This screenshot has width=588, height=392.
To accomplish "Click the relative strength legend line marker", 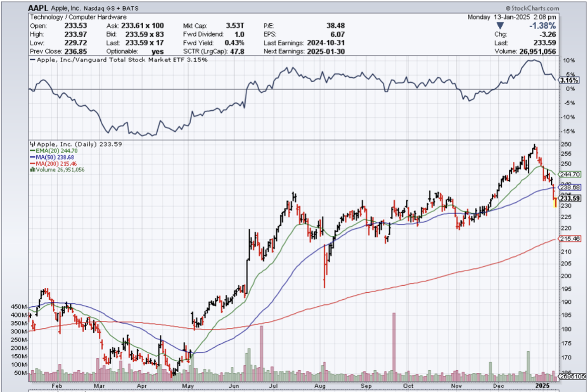I will pos(33,59).
